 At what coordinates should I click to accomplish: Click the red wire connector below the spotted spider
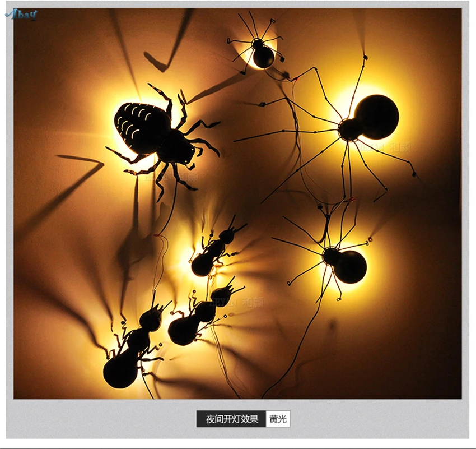(157, 235)
